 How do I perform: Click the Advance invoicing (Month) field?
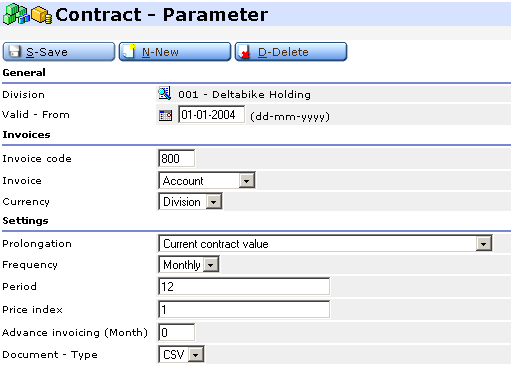pos(176,332)
